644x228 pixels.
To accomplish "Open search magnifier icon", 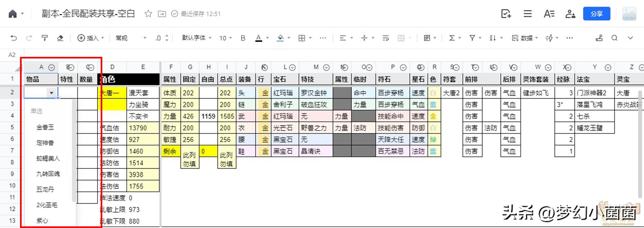I will click(614, 38).
